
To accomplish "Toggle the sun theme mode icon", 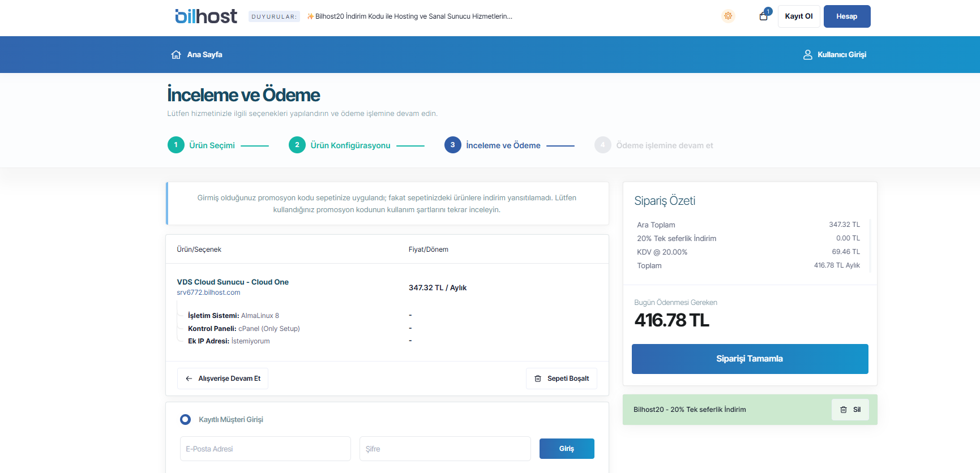I will 728,16.
